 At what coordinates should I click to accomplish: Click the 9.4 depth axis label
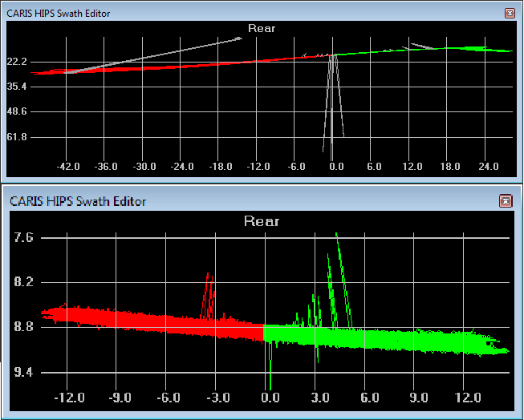(23, 372)
